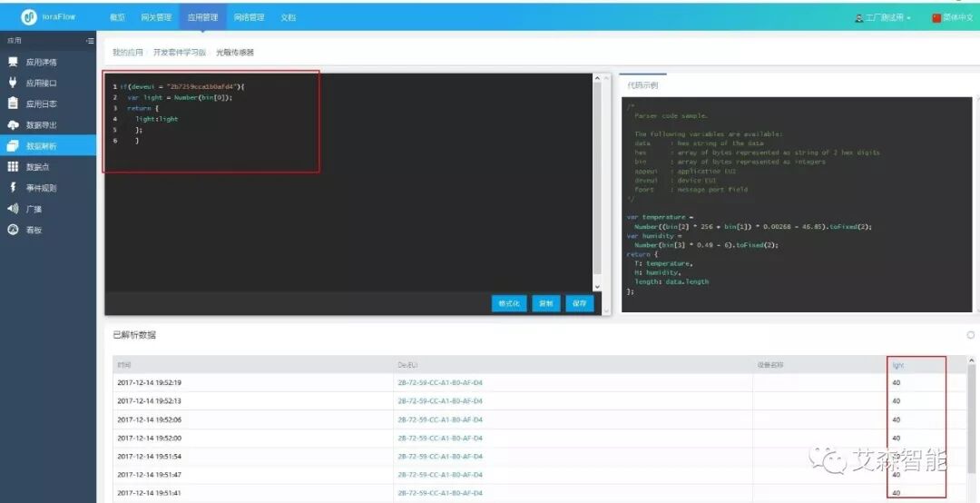The image size is (980, 503).
Task: Open the 概览 top navigation tab
Action: 117,17
